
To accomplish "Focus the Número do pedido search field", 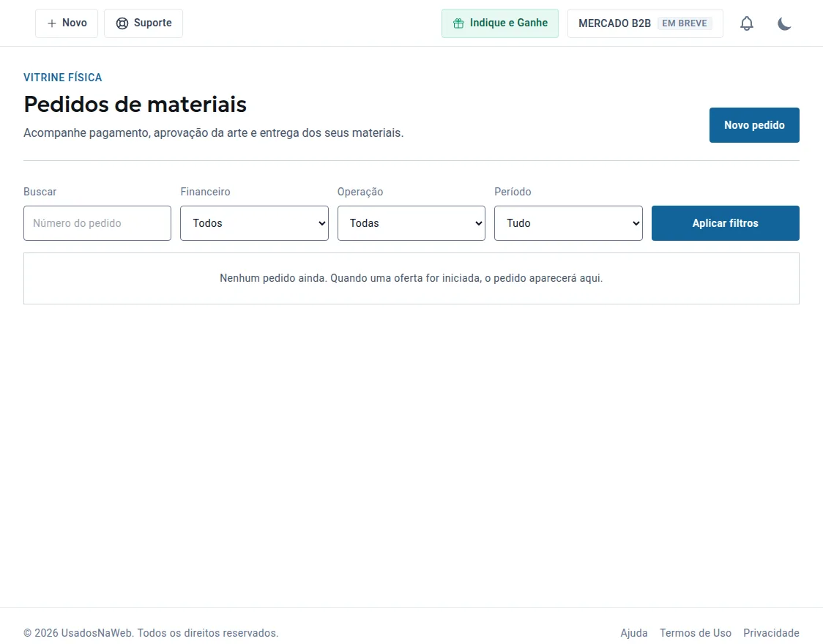I will (97, 223).
